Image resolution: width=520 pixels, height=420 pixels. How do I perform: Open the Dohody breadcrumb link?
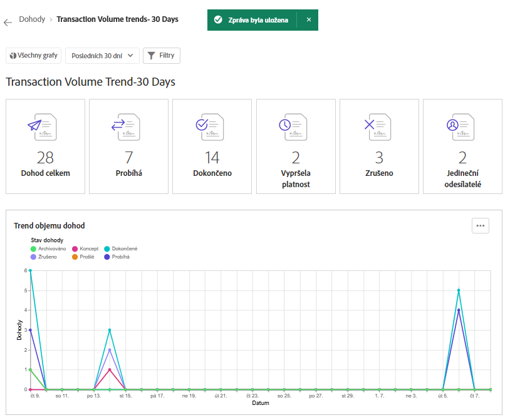pyautogui.click(x=32, y=19)
